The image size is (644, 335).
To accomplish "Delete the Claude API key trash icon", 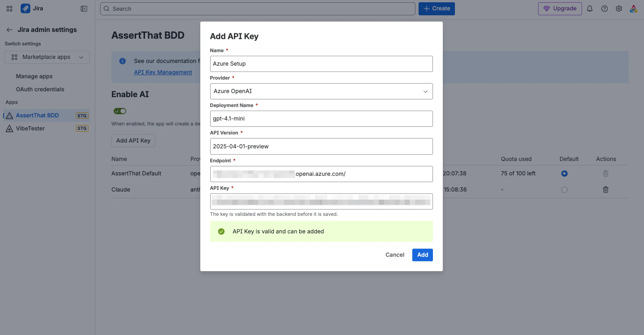I will pyautogui.click(x=606, y=190).
